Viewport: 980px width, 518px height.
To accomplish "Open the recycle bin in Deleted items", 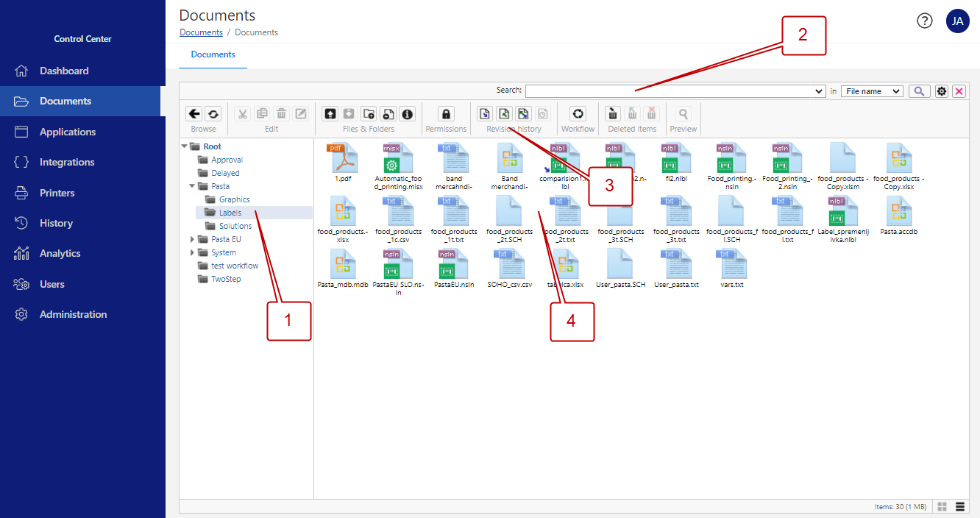I will [x=613, y=113].
